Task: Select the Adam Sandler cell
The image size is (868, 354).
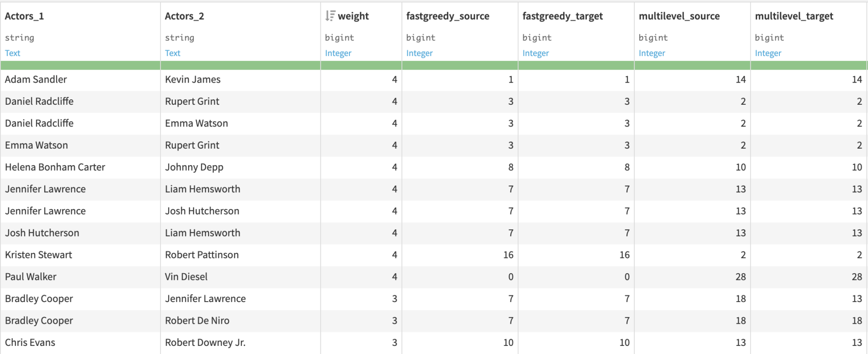Action: [x=36, y=79]
